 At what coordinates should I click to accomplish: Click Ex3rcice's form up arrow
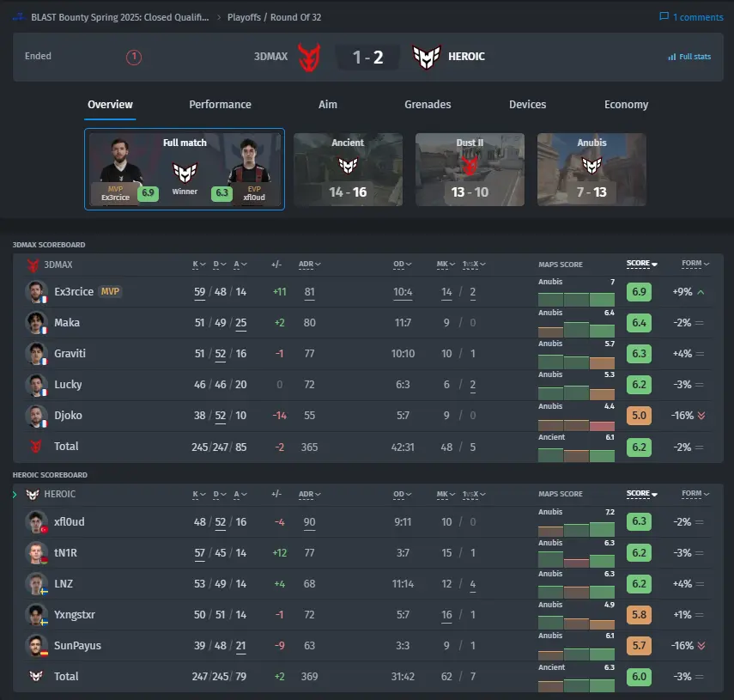[701, 292]
